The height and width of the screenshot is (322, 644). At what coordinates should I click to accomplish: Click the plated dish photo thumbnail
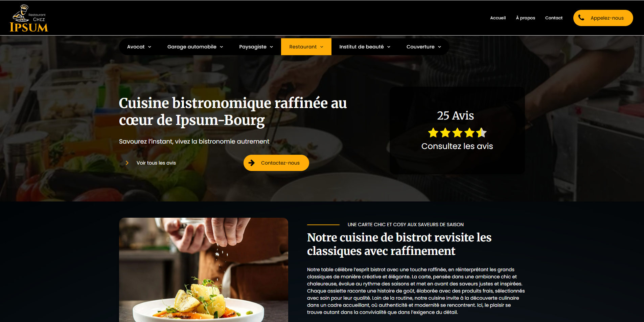coord(204,270)
